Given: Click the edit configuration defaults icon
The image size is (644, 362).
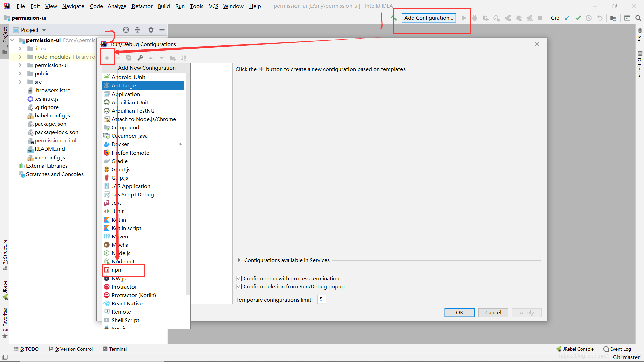Looking at the screenshot, I should [x=140, y=58].
